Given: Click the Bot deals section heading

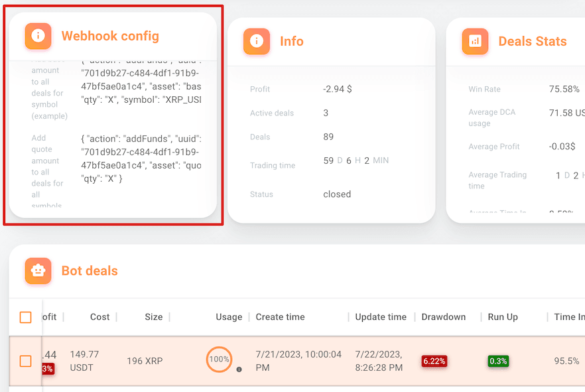Looking at the screenshot, I should pyautogui.click(x=89, y=271).
